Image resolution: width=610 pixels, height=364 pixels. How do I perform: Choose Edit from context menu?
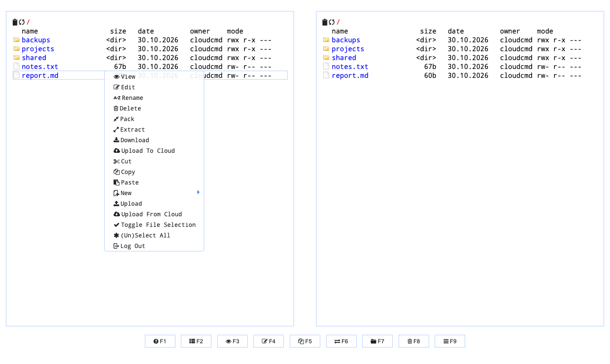(x=154, y=87)
